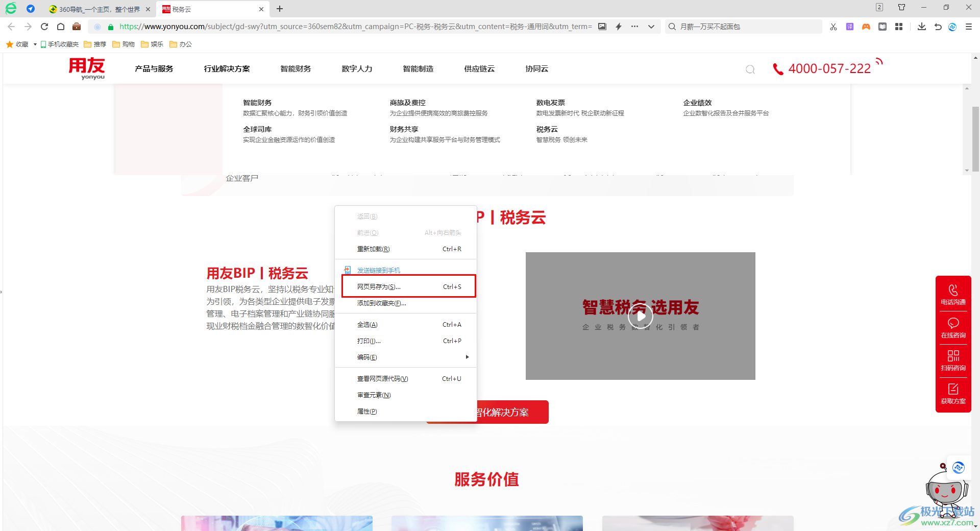The height and width of the screenshot is (531, 980).
Task: Open a new tab with plus button
Action: click(x=280, y=9)
